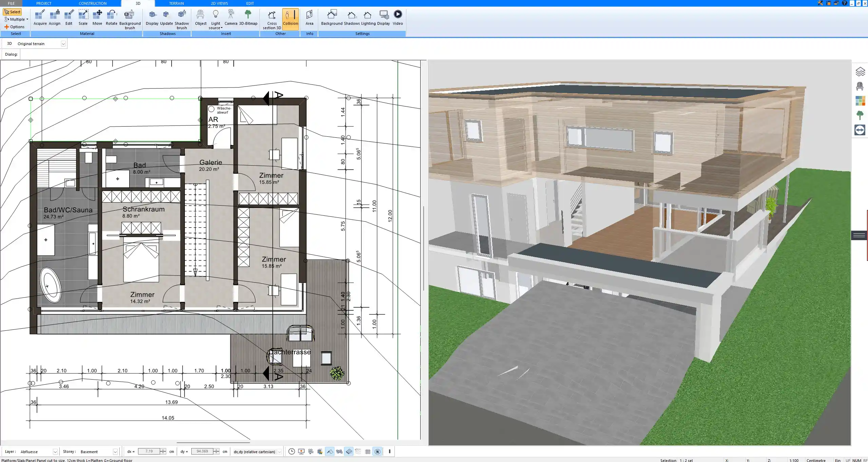This screenshot has width=868, height=462.
Task: Activate the Move material tool
Action: point(97,18)
